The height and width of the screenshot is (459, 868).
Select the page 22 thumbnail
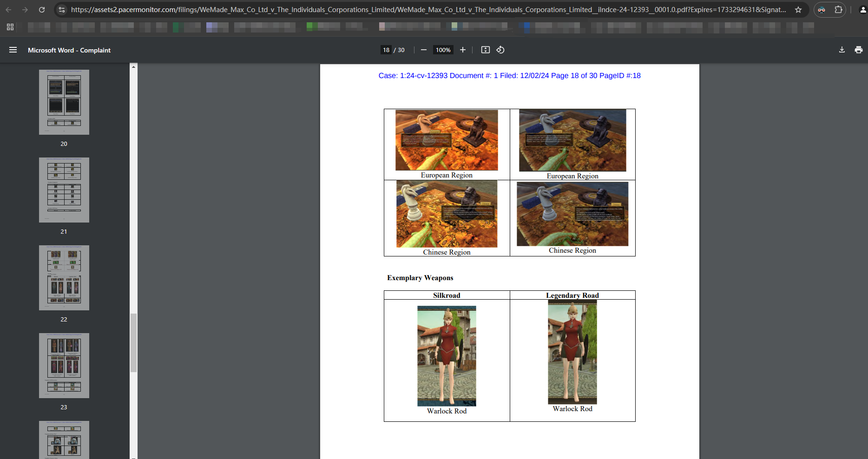(x=64, y=278)
